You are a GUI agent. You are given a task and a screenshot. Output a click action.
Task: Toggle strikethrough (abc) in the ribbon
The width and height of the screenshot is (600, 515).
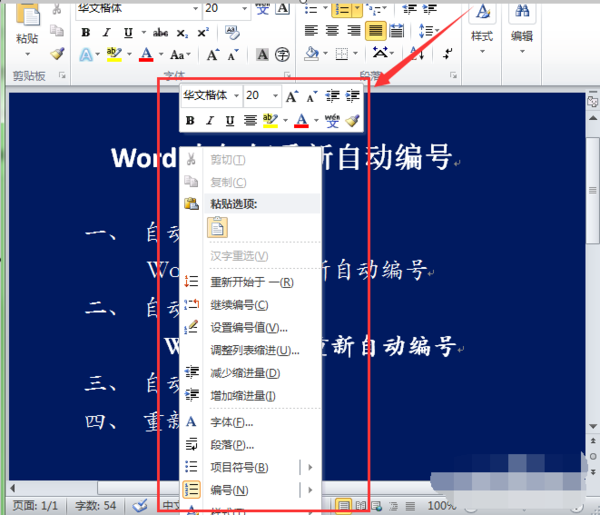click(160, 33)
